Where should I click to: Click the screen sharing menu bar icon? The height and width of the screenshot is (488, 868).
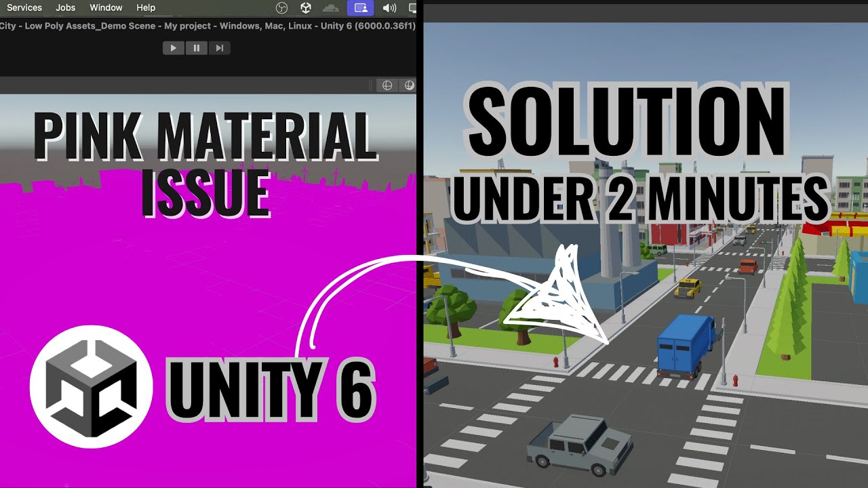(x=360, y=7)
